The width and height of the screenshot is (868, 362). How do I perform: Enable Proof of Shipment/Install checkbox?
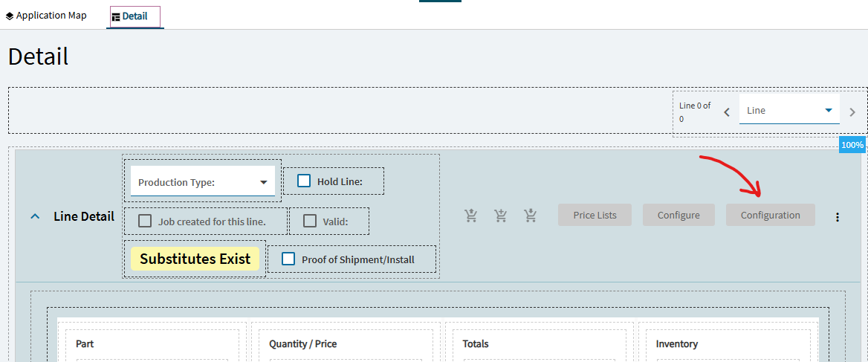[288, 259]
